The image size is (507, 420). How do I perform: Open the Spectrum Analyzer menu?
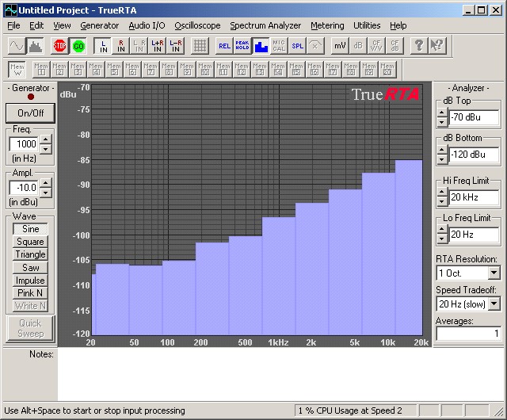point(265,25)
